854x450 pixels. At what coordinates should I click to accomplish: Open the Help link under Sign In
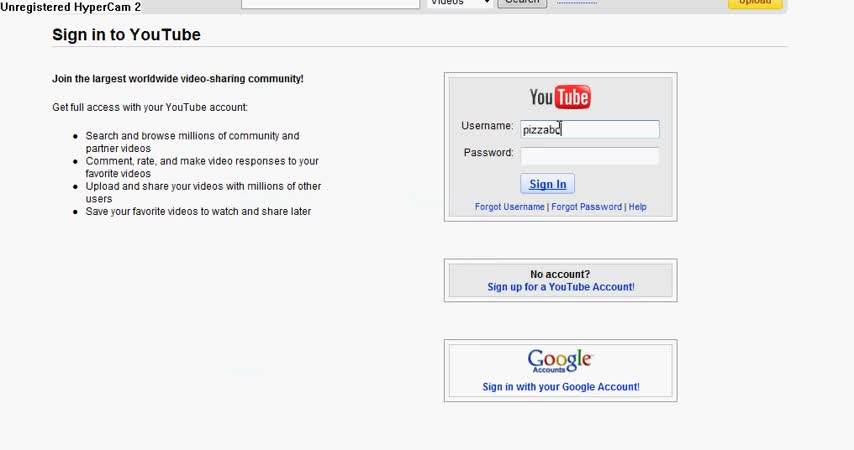point(637,207)
